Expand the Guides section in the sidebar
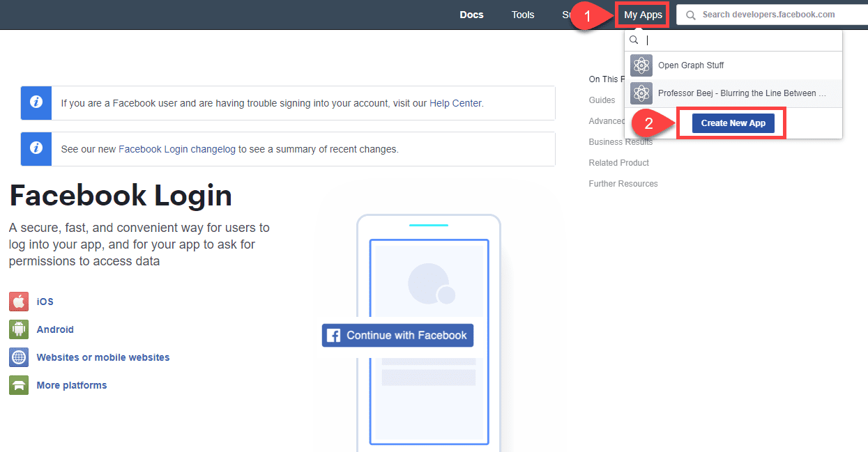The image size is (868, 452). pyautogui.click(x=601, y=100)
